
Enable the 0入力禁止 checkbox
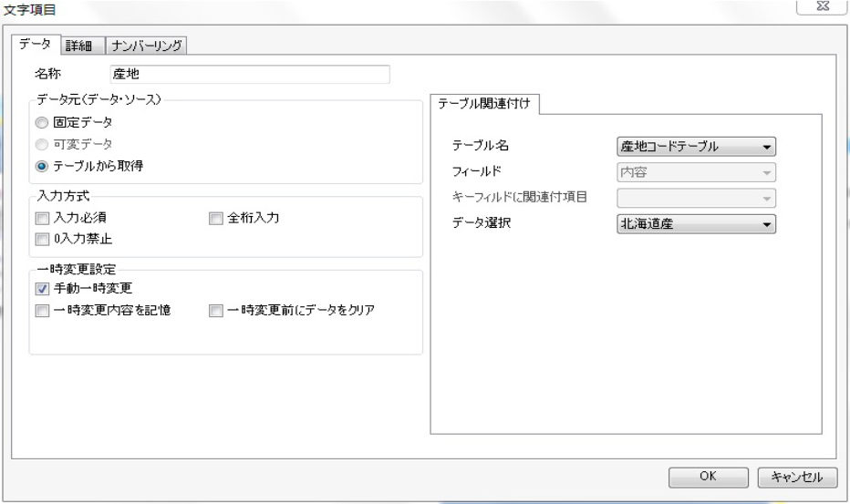click(42, 239)
